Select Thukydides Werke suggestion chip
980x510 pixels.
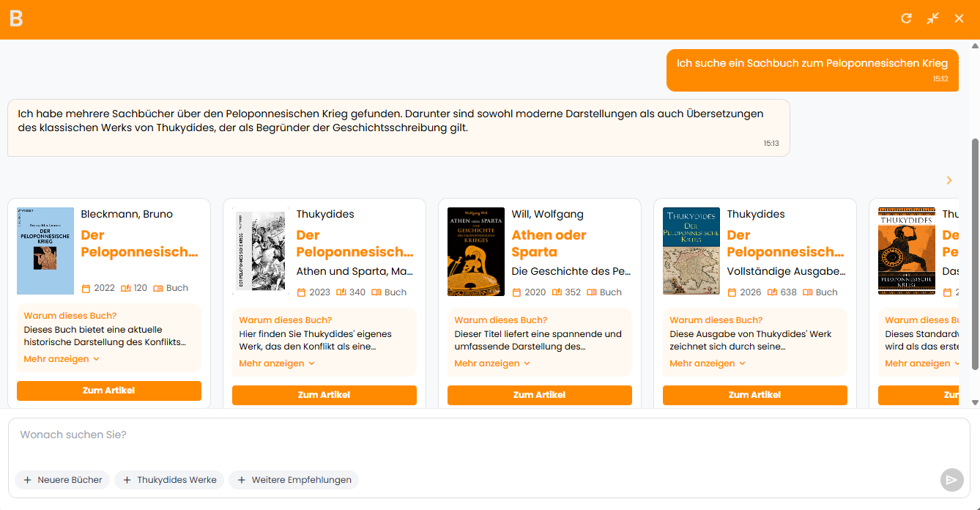click(x=169, y=480)
